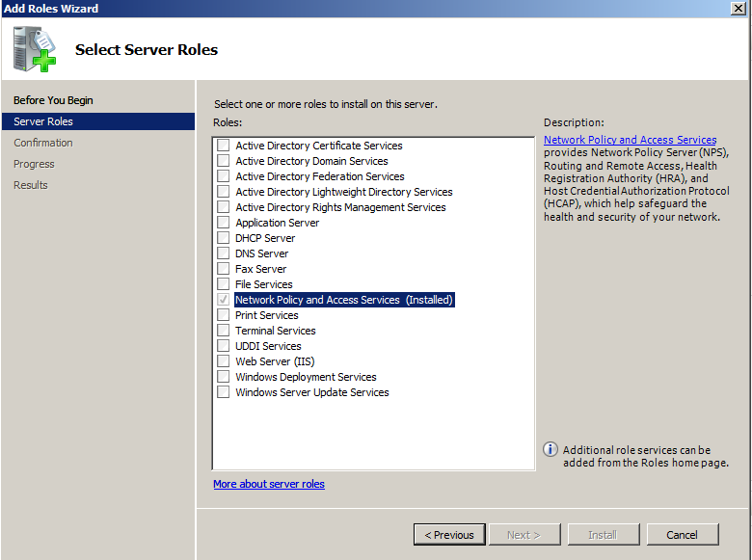Tick the Application Server checkbox
This screenshot has width=752, height=560.
click(223, 223)
